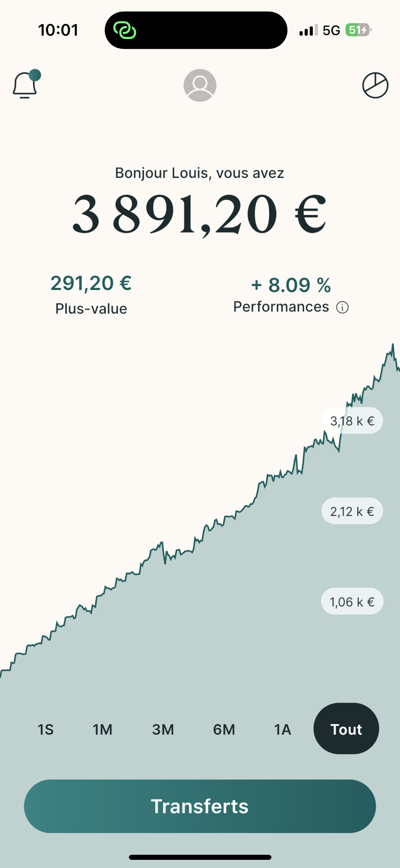Select the 1S time range
Screen dimensions: 400x868
[x=45, y=729]
